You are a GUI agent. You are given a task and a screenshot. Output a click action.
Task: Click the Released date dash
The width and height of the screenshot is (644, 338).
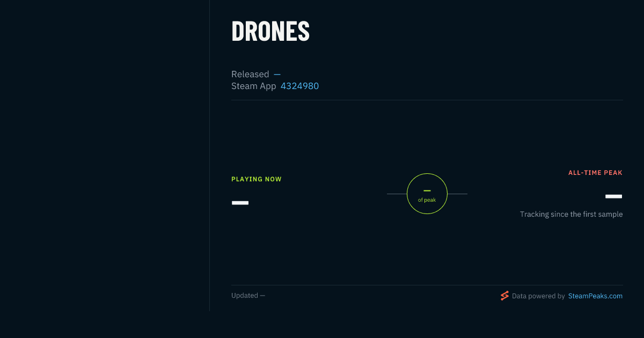[277, 74]
